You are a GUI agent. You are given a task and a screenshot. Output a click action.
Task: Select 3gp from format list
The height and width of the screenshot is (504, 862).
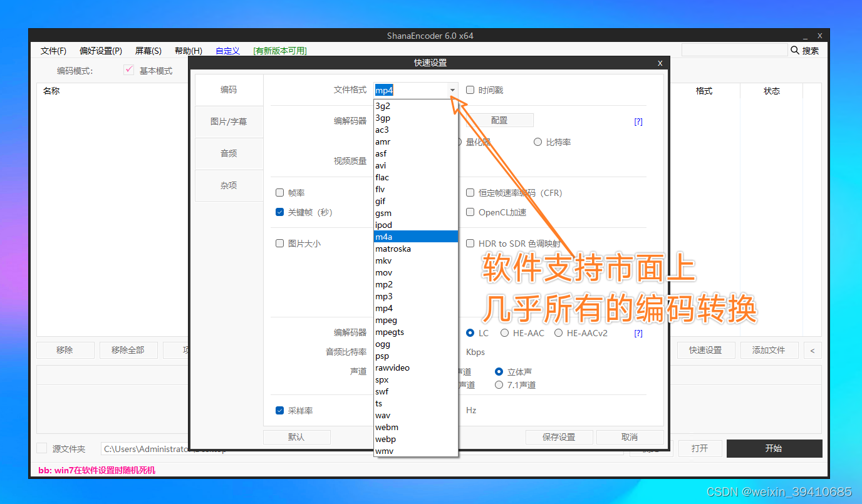[416, 118]
